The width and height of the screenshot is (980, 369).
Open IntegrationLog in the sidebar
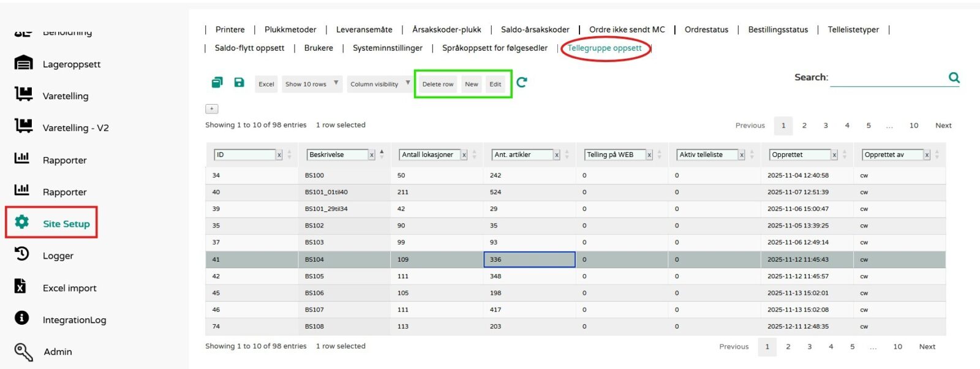coord(74,320)
